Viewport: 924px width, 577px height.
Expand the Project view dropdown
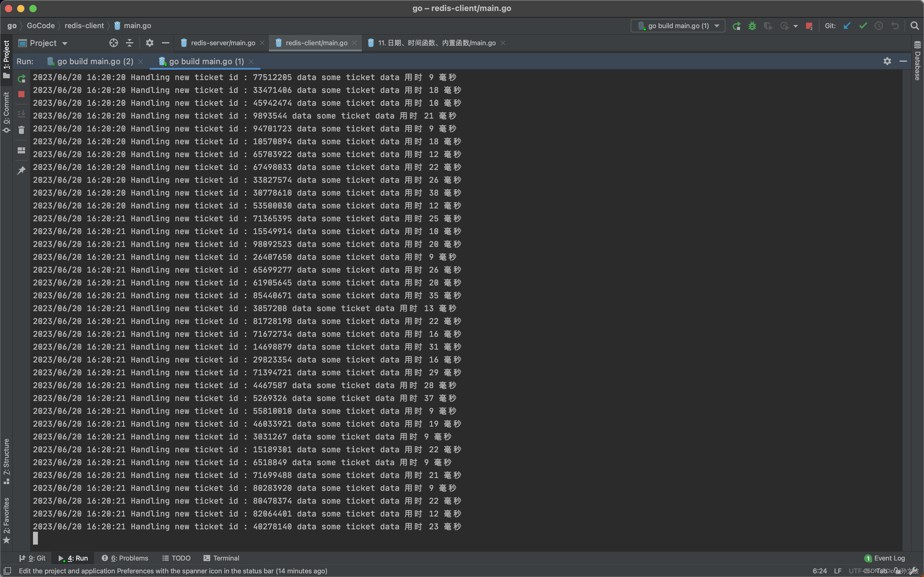tap(65, 43)
